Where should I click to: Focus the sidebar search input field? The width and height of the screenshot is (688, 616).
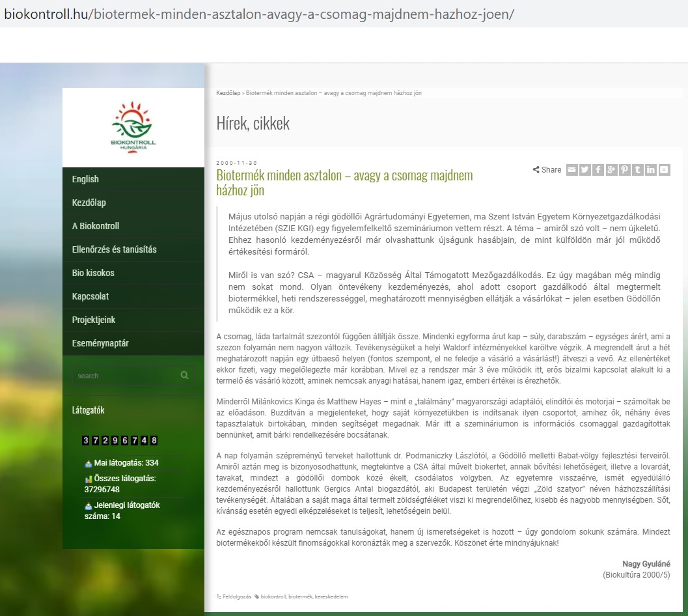pos(124,376)
